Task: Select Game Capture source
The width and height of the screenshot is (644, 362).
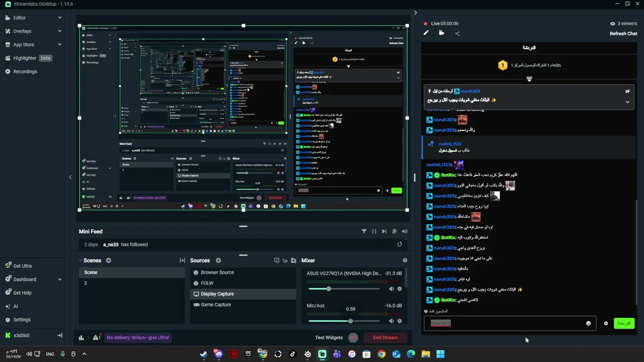Action: (x=243, y=305)
